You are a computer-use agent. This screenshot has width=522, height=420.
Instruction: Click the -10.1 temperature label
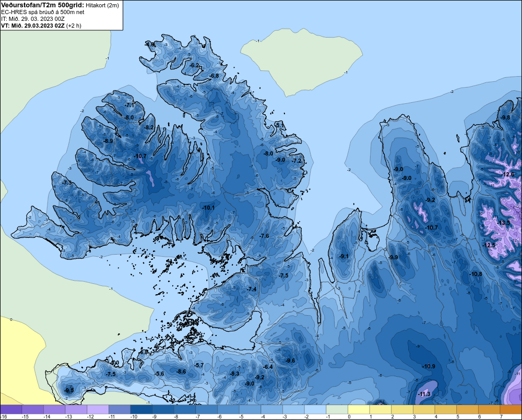[208, 208]
